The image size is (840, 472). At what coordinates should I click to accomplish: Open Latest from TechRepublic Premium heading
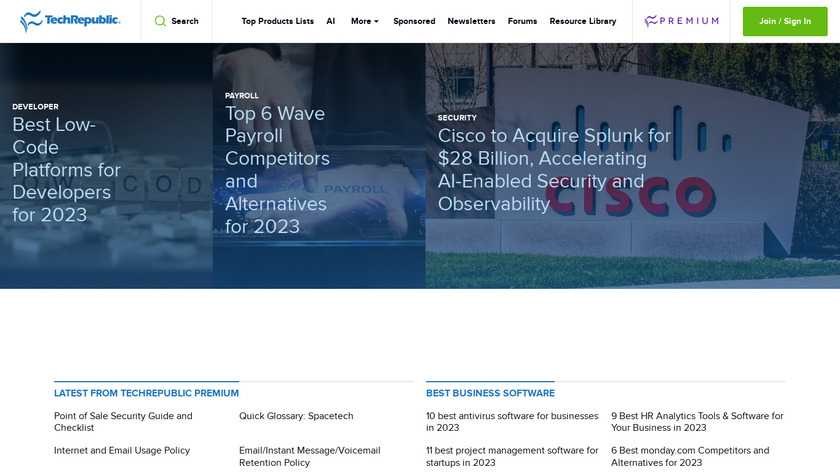(x=146, y=393)
